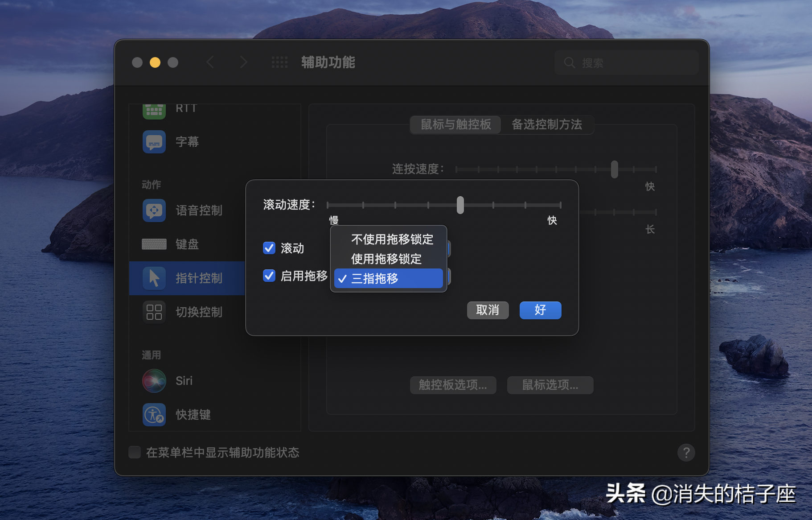The height and width of the screenshot is (520, 812).
Task: Select the Keyboard (键盘) icon in sidebar
Action: 154,244
